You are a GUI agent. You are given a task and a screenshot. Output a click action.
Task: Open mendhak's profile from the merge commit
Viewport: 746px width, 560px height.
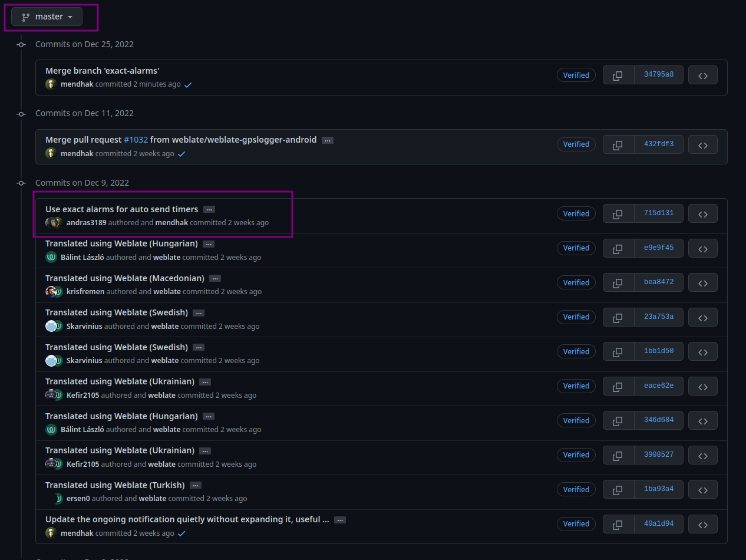pyautogui.click(x=76, y=84)
